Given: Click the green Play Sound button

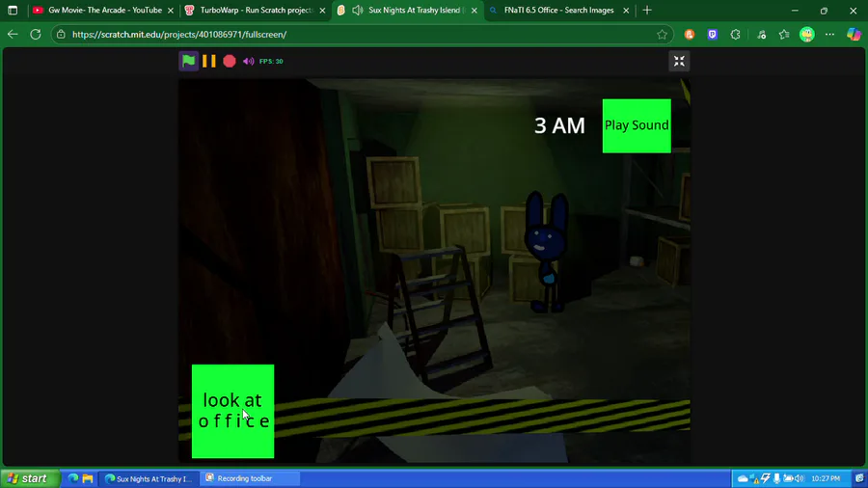Looking at the screenshot, I should point(637,125).
